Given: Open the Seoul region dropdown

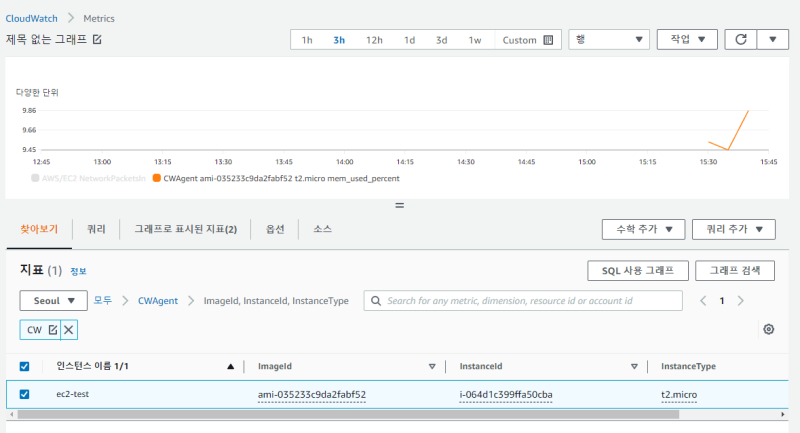Looking at the screenshot, I should tap(53, 301).
